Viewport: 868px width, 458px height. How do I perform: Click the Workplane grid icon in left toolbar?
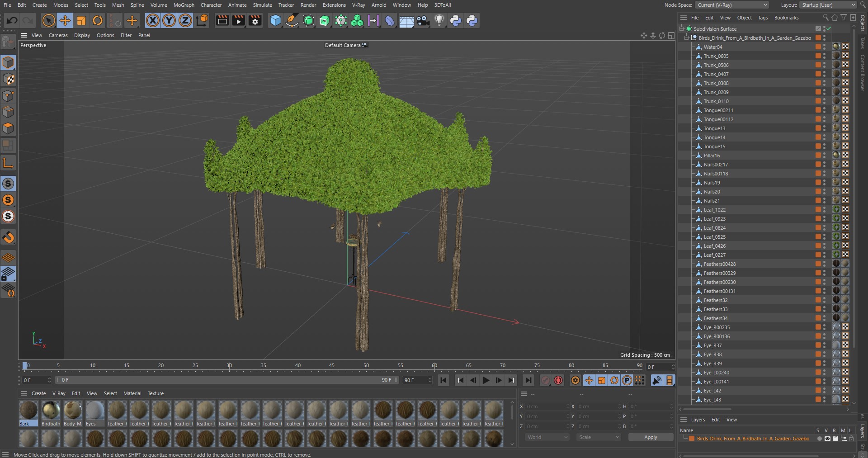(8, 258)
